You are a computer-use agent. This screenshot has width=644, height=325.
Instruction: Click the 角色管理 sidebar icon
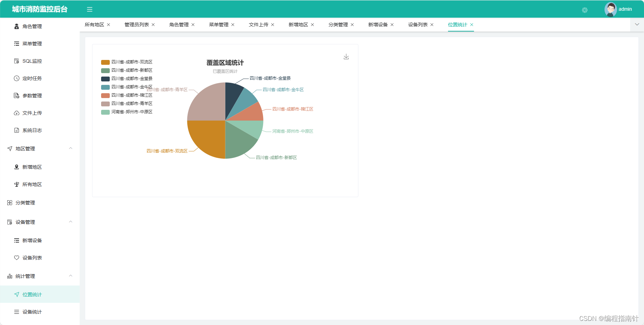click(17, 26)
